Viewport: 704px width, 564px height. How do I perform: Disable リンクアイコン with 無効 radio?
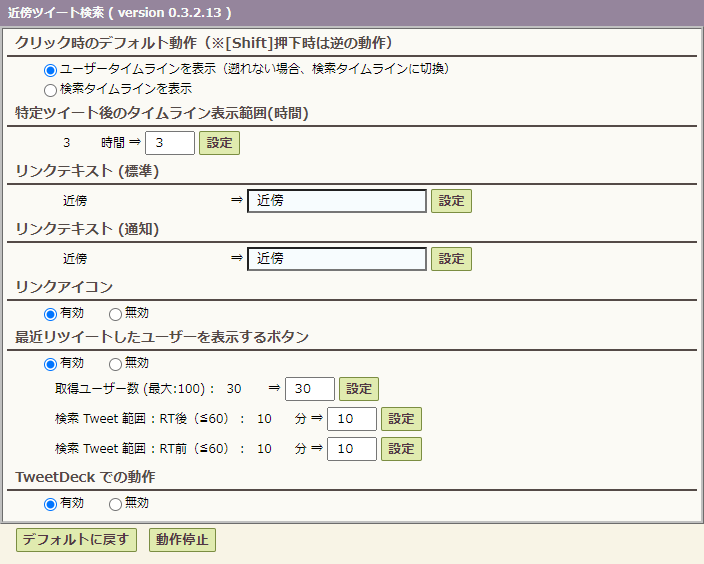click(x=115, y=314)
